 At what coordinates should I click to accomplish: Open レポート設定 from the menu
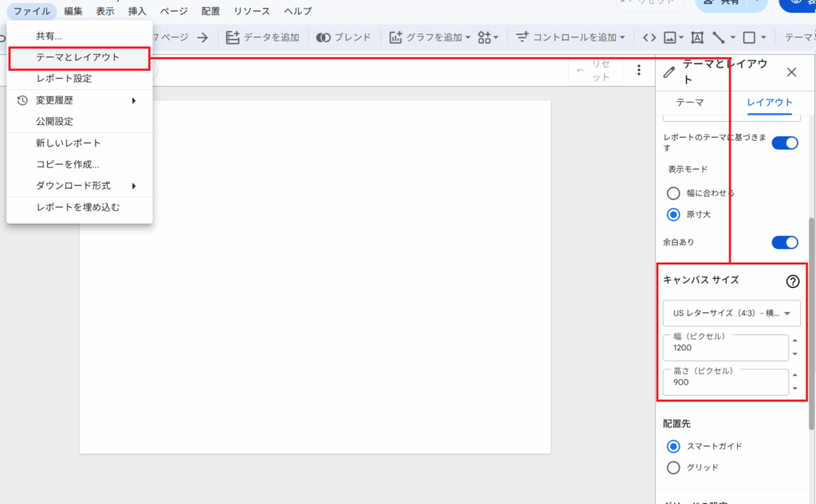tap(80, 79)
